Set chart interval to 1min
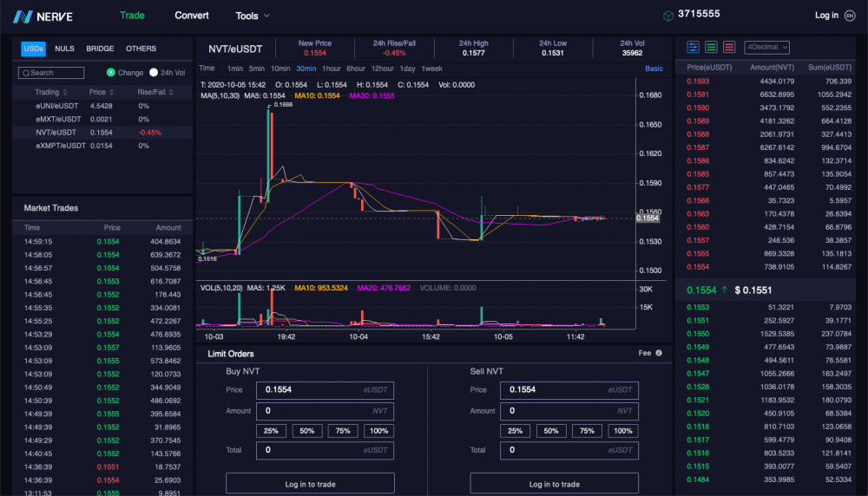The height and width of the screenshot is (496, 868). 235,69
